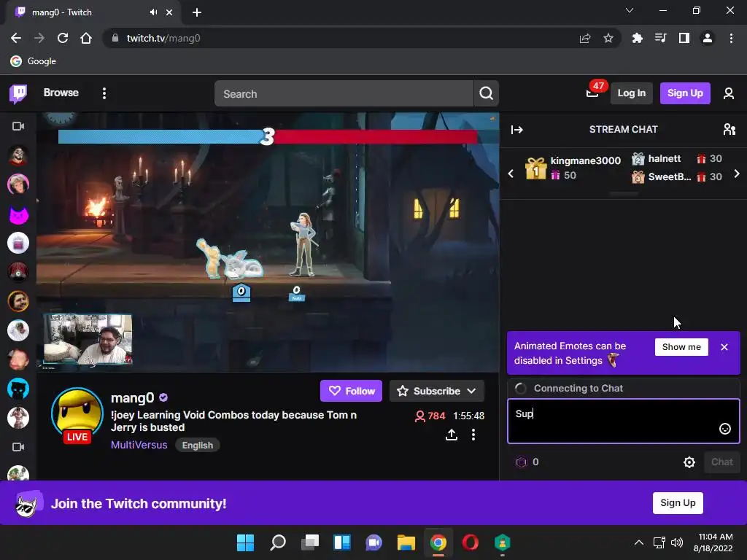
Task: Go to the browser home page
Action: (86, 38)
